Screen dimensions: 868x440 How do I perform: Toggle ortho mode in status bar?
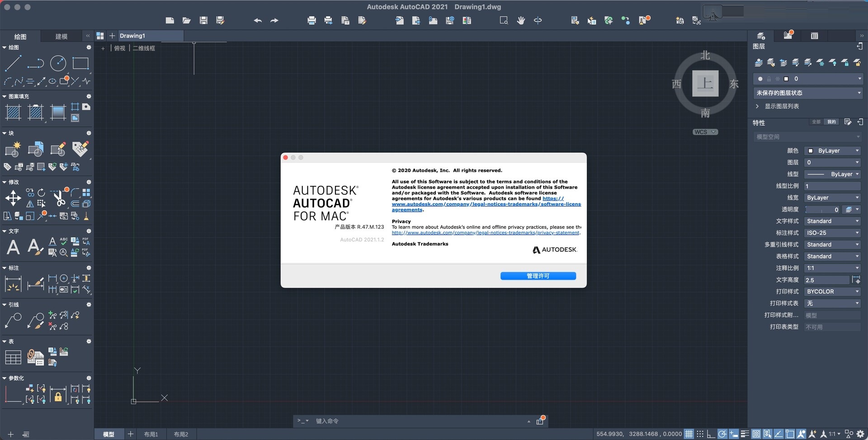711,434
